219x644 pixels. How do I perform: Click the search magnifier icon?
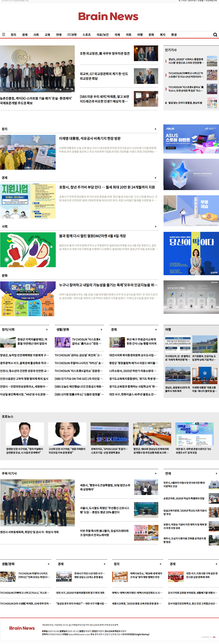pos(215,35)
